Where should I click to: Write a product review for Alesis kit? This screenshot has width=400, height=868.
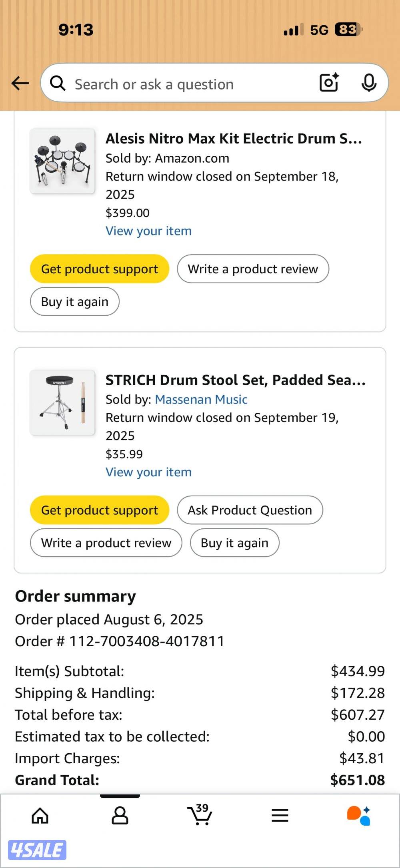point(253,269)
